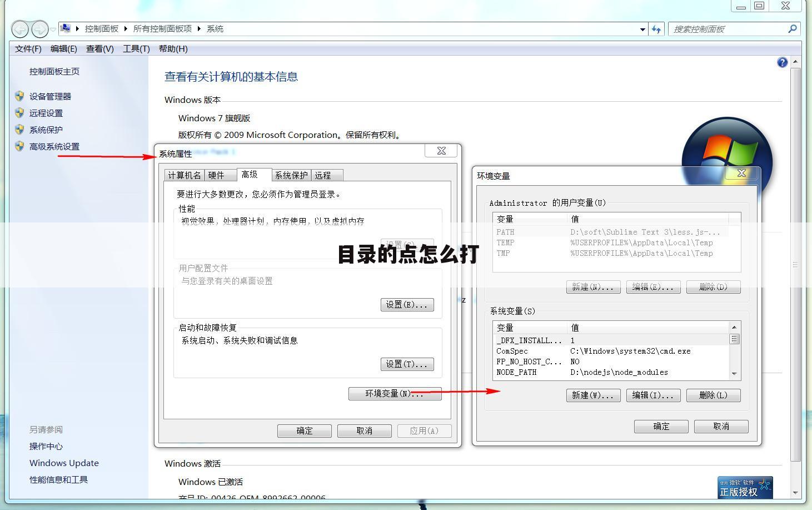The width and height of the screenshot is (812, 510).
Task: Switch to 远程 tab
Action: tap(327, 175)
